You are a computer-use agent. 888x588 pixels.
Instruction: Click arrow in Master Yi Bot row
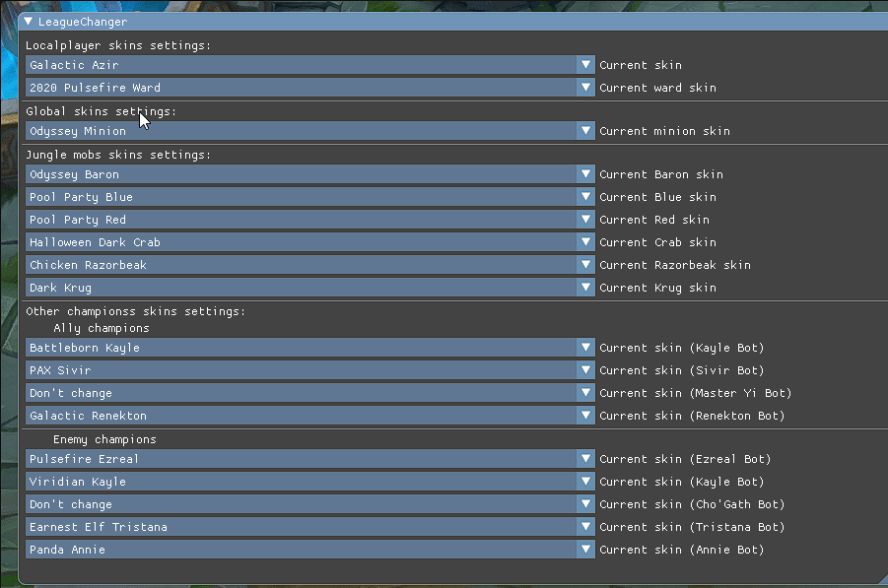pos(585,393)
